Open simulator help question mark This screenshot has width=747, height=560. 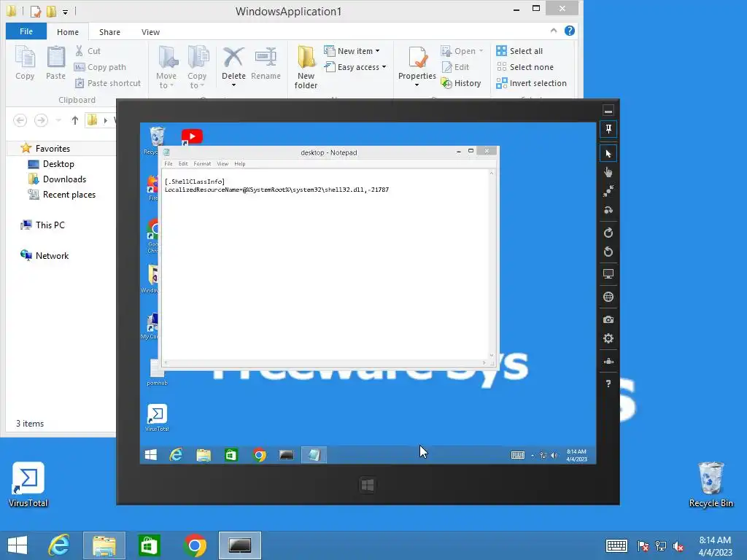point(608,384)
